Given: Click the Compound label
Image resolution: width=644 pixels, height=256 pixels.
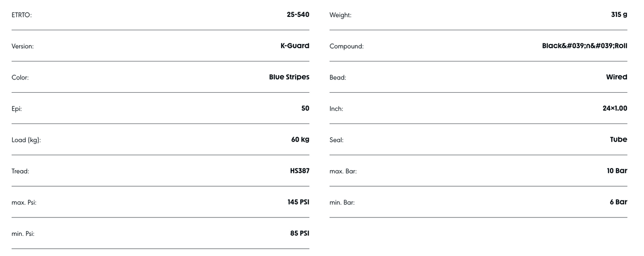Looking at the screenshot, I should coord(346,47).
